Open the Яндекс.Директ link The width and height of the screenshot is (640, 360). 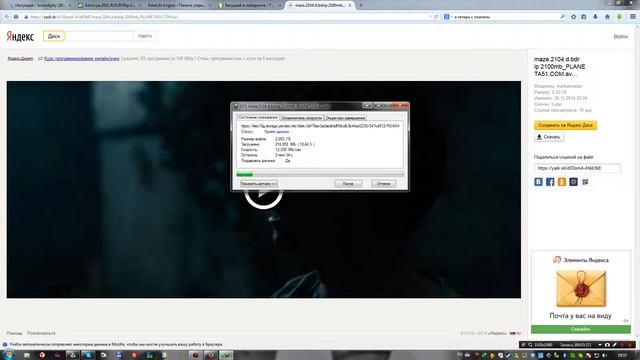coord(20,58)
